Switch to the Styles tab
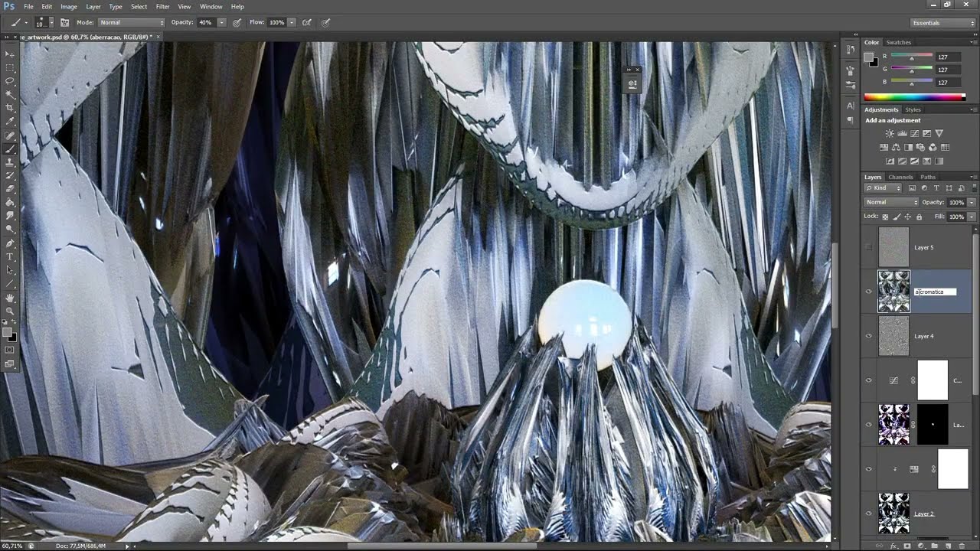This screenshot has height=551, width=980. [x=913, y=109]
